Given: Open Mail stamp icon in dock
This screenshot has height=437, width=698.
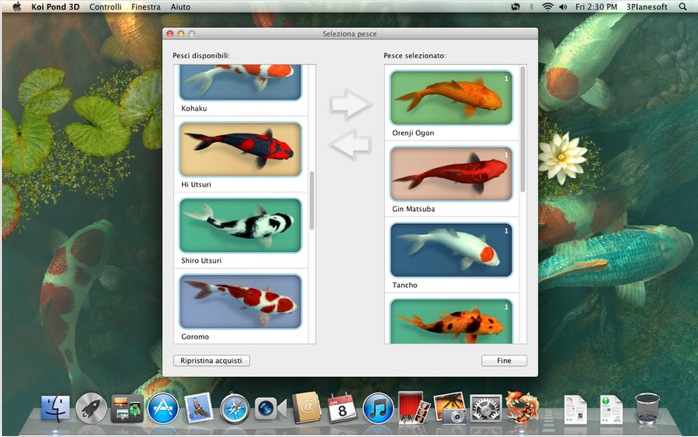Looking at the screenshot, I should click(199, 408).
